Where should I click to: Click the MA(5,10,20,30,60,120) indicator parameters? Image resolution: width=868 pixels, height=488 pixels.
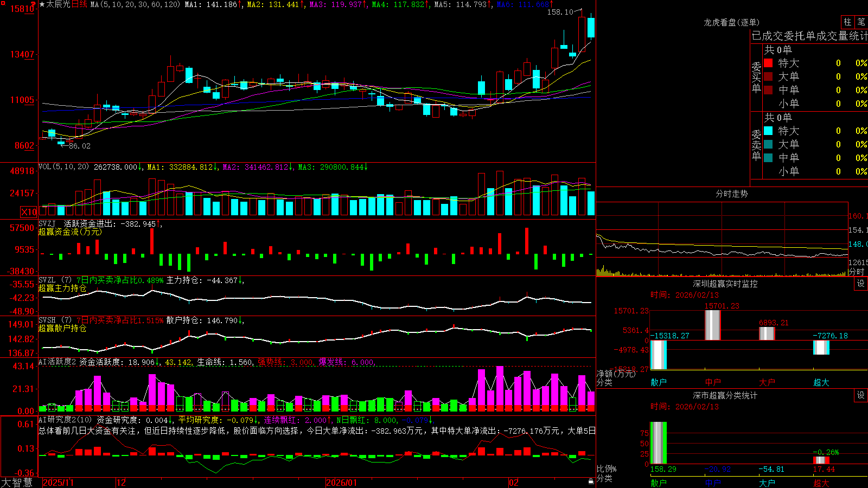tap(136, 4)
